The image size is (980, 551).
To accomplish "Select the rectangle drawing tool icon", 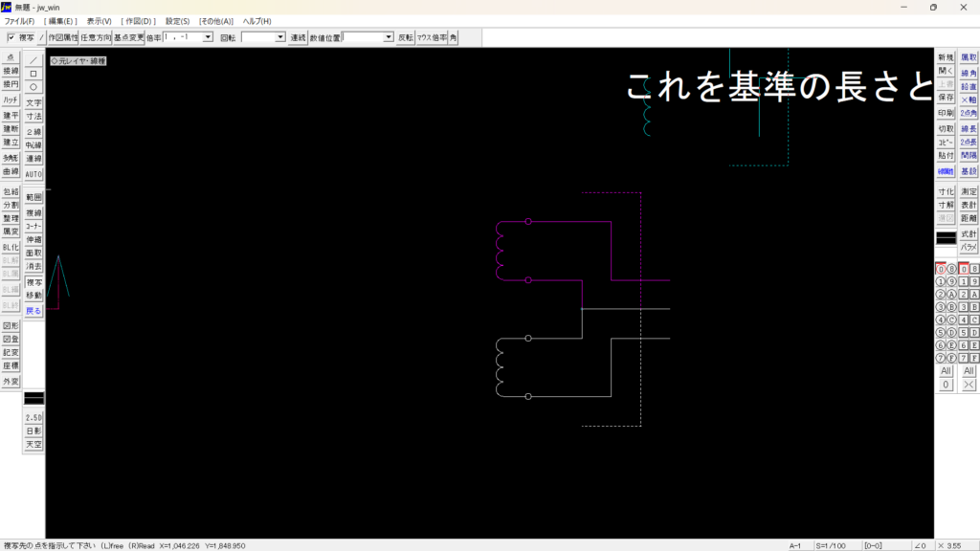I will tap(33, 73).
